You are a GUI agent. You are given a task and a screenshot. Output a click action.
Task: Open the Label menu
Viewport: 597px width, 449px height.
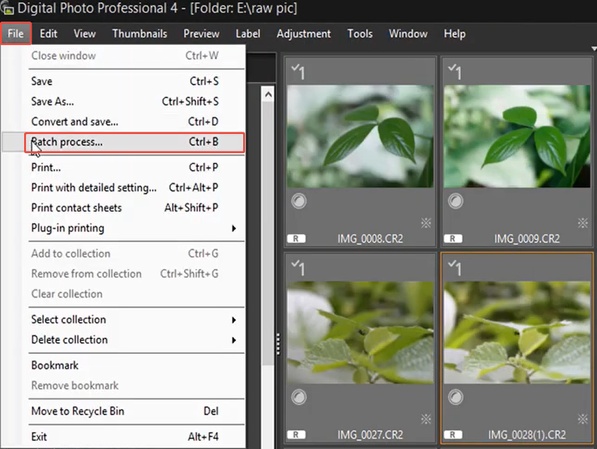pos(248,34)
